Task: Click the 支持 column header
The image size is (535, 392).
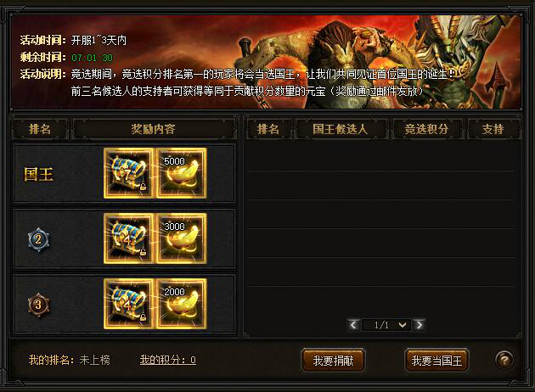Action: tap(493, 129)
